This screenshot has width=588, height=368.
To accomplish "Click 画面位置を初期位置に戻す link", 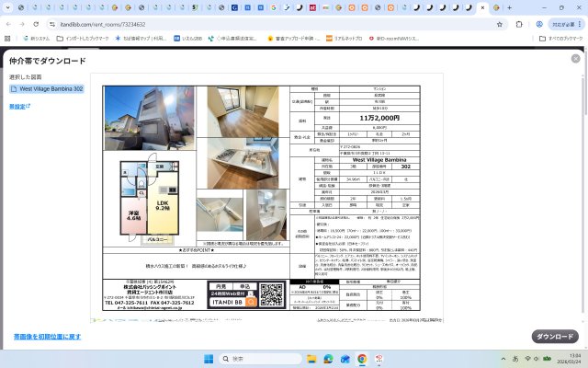I will pyautogui.click(x=47, y=337).
